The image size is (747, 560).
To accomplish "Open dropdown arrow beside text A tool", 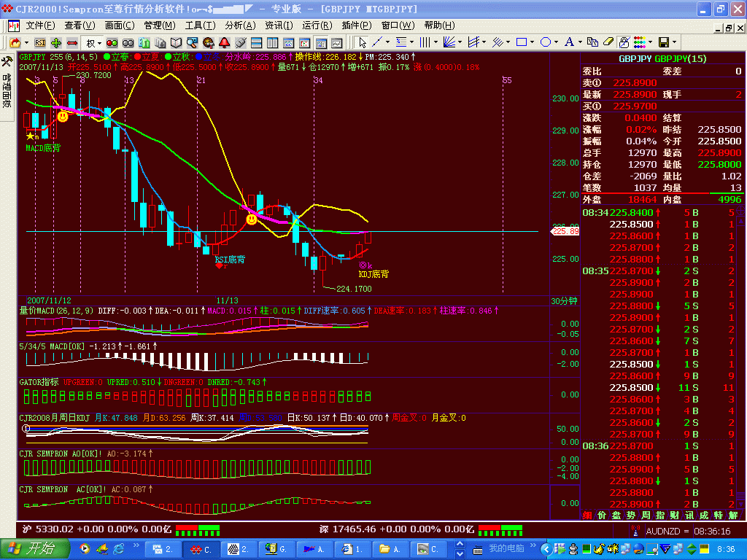I will click(580, 42).
